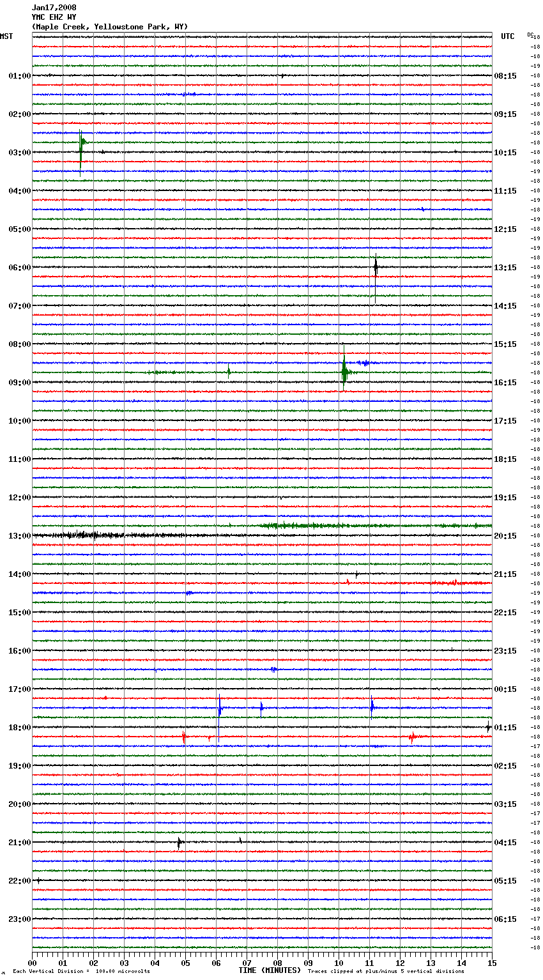Click the vertical division 100.00 microvolts note

81,972
